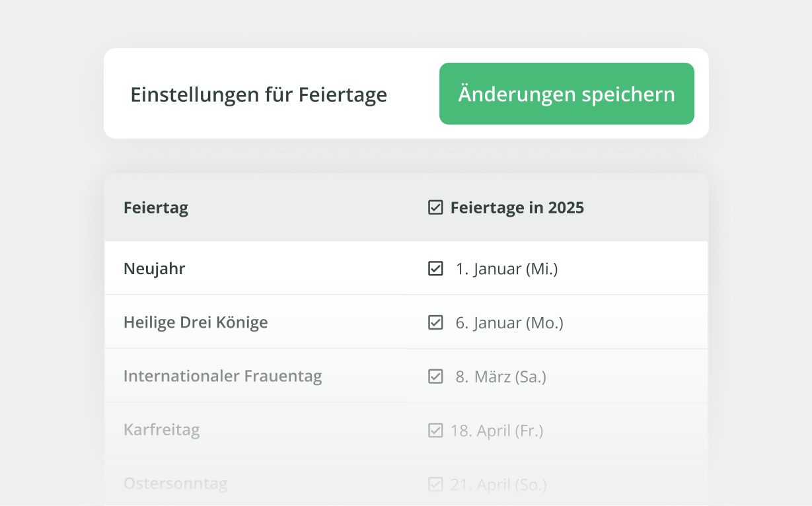Click the Karfreitag row name
Screen dimensions: 812x506
click(161, 430)
